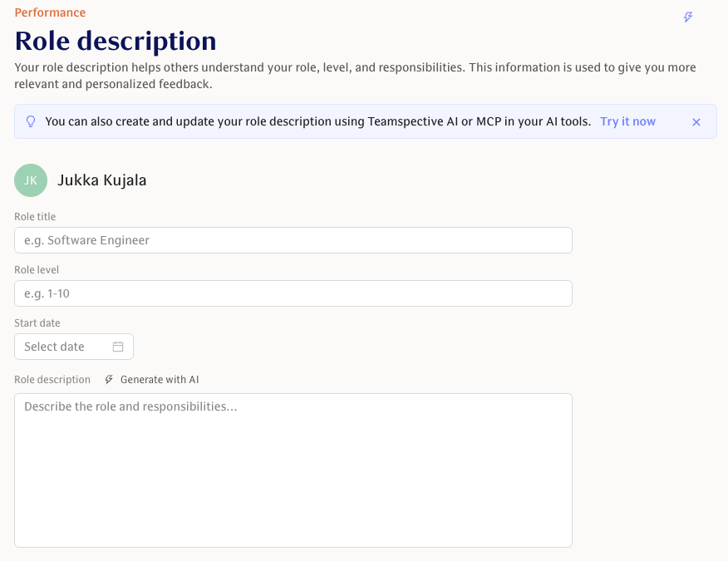This screenshot has height=561, width=728.
Task: Click the lightning AI icon in the top-right corner
Action: [x=688, y=17]
